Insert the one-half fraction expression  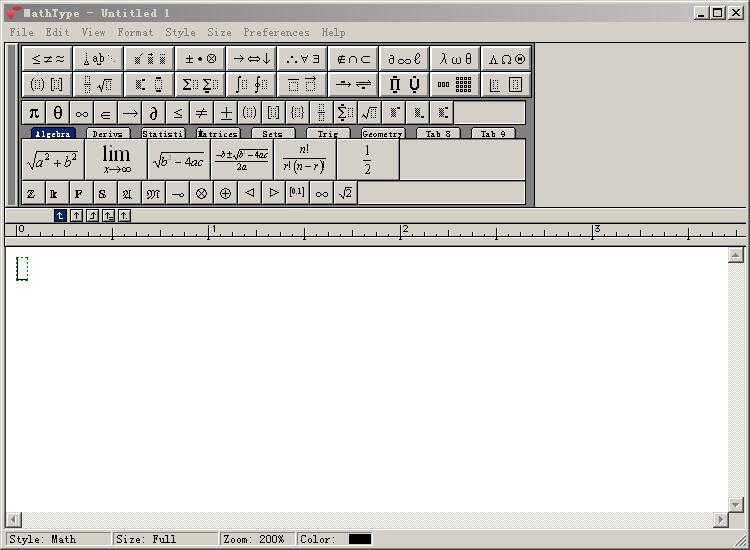coord(368,160)
